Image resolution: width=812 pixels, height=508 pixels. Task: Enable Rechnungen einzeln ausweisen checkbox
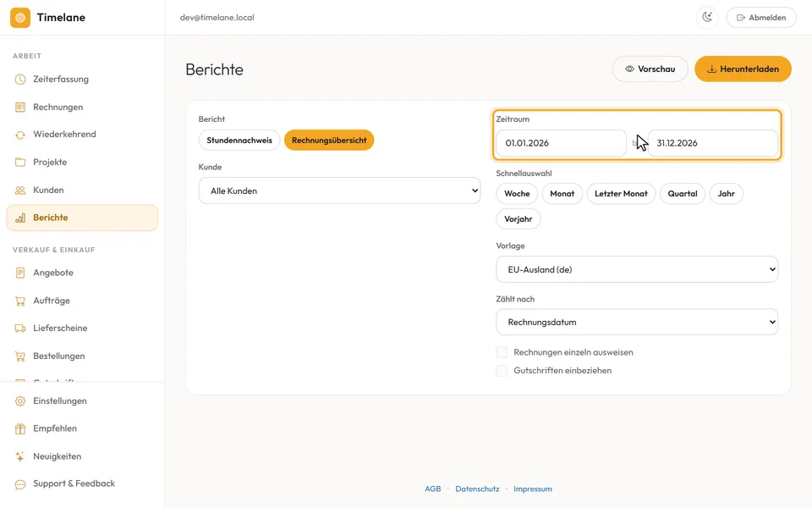click(x=502, y=352)
